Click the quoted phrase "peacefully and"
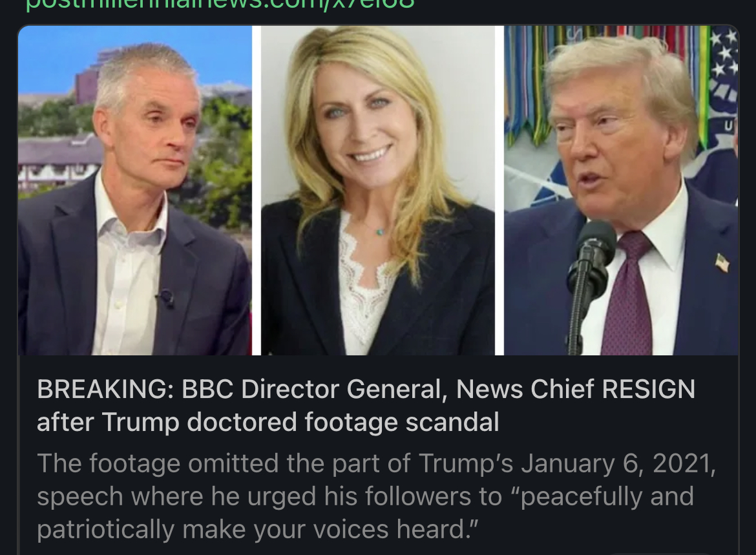The image size is (756, 555). tap(606, 497)
